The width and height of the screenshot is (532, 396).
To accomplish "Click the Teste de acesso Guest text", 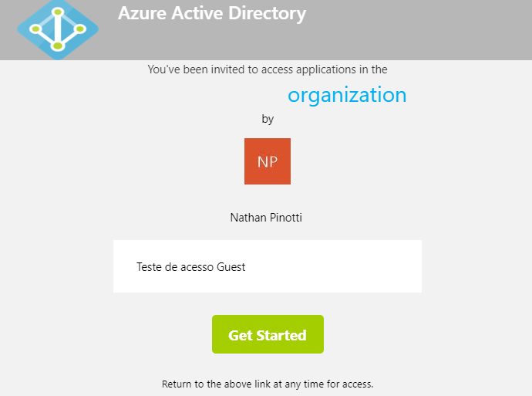I will [x=190, y=267].
